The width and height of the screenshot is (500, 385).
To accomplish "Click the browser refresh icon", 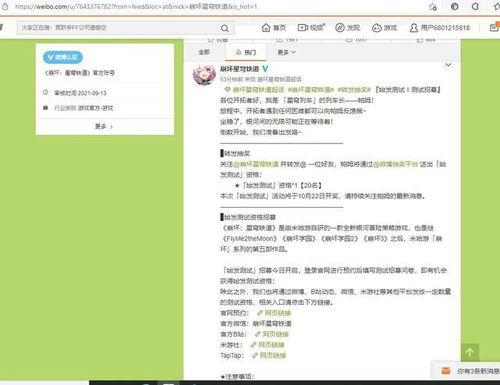I will point(476,6).
